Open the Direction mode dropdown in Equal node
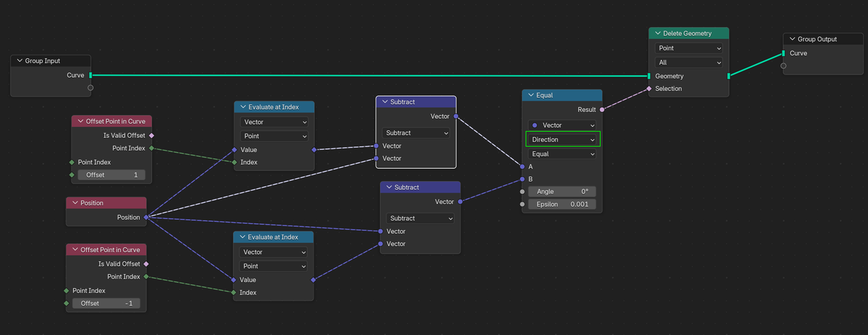 click(562, 140)
